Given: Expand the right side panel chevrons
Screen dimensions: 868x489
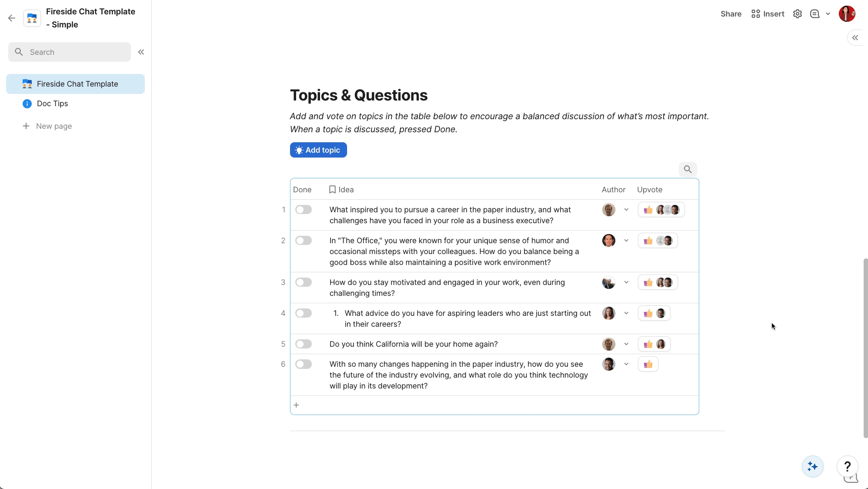Looking at the screenshot, I should point(855,38).
